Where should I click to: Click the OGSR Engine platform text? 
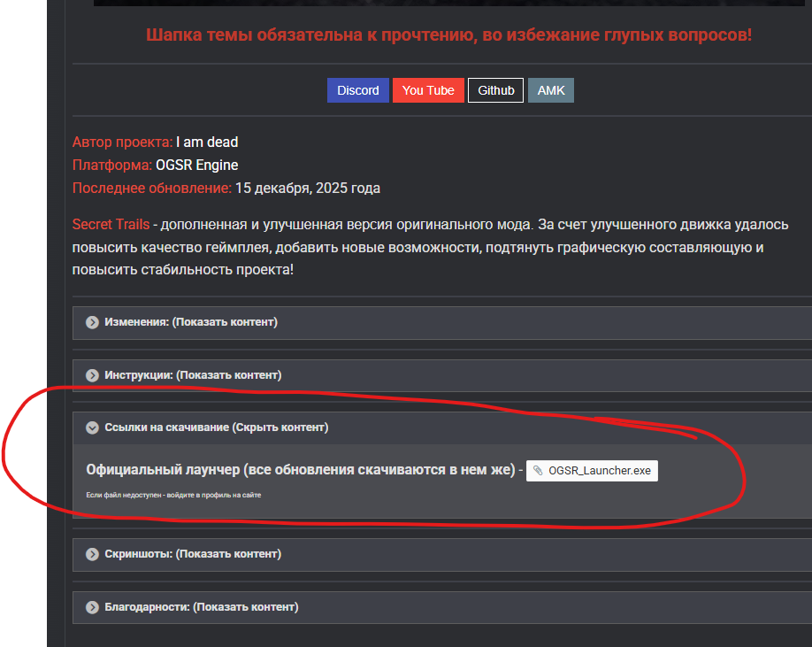[x=196, y=165]
